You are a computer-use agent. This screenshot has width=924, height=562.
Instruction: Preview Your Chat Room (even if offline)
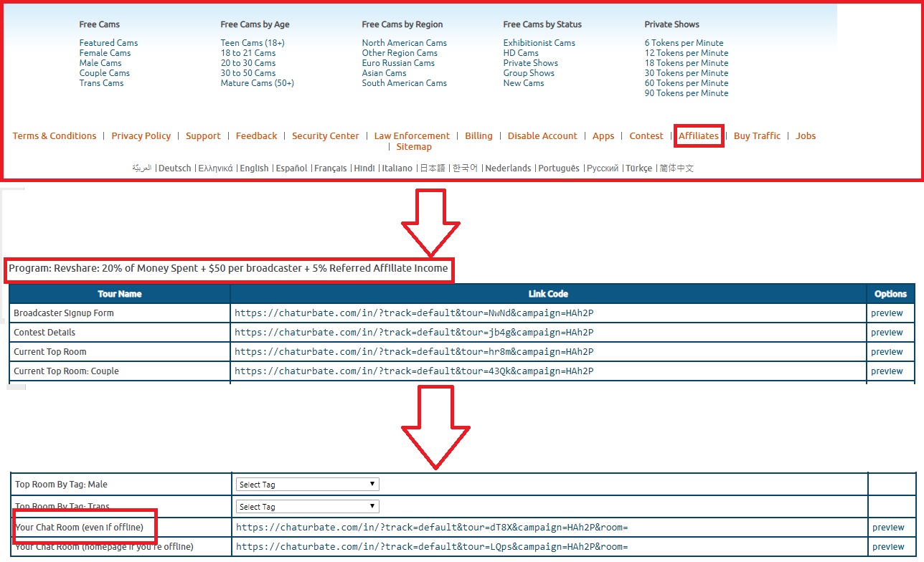tap(888, 528)
